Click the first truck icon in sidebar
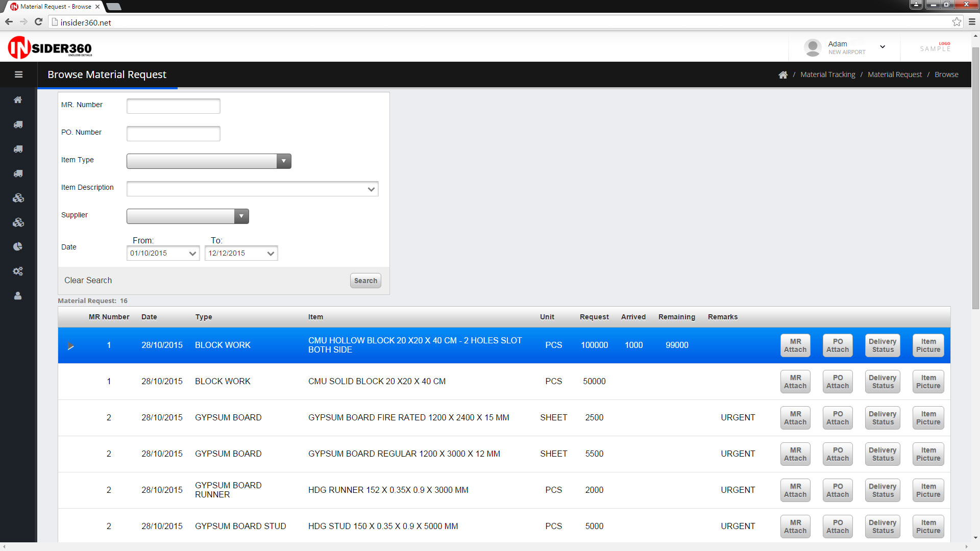The height and width of the screenshot is (551, 980). (18, 124)
